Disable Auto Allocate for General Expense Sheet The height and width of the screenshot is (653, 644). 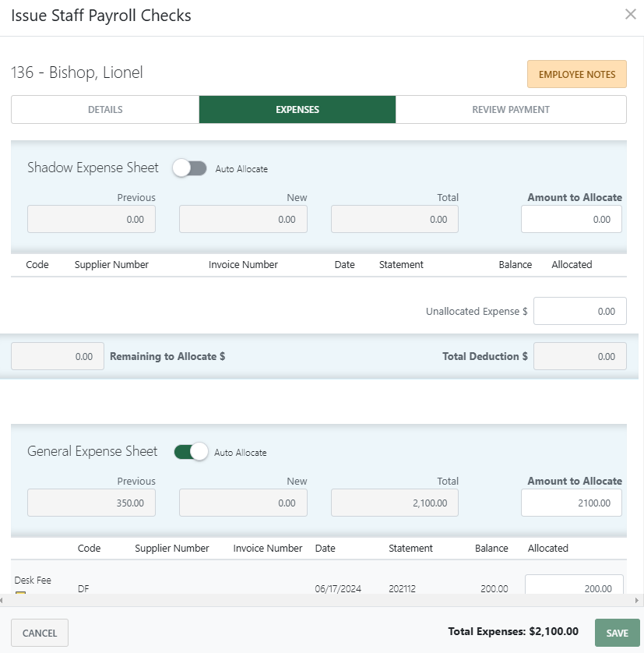[191, 451]
